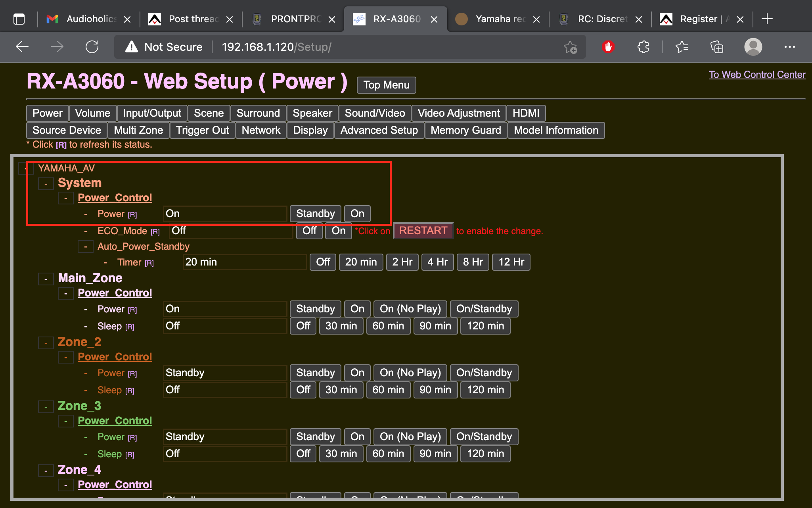The height and width of the screenshot is (508, 812).
Task: Turn ECO_Mode On
Action: tap(339, 231)
